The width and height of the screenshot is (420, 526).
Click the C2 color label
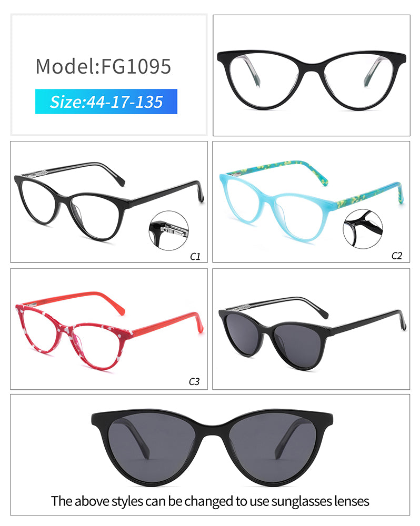(396, 256)
